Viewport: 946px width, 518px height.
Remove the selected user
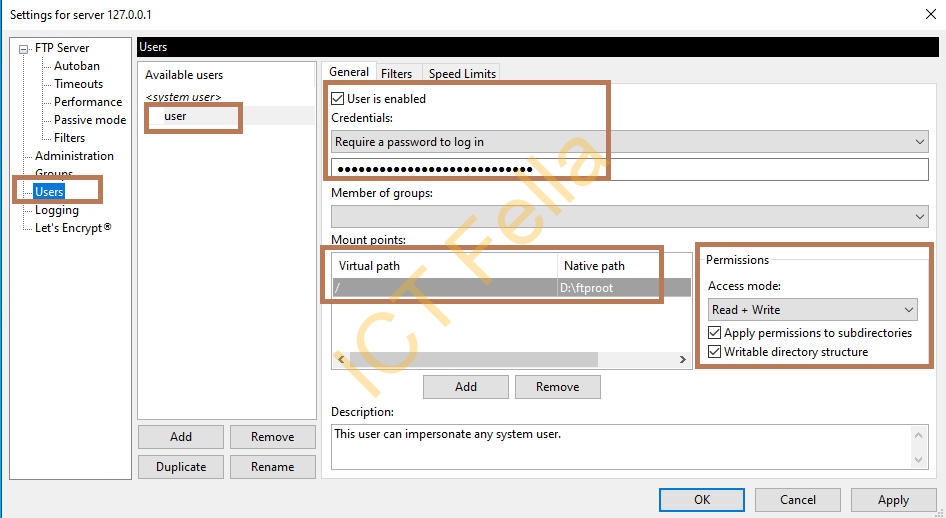coord(273,437)
